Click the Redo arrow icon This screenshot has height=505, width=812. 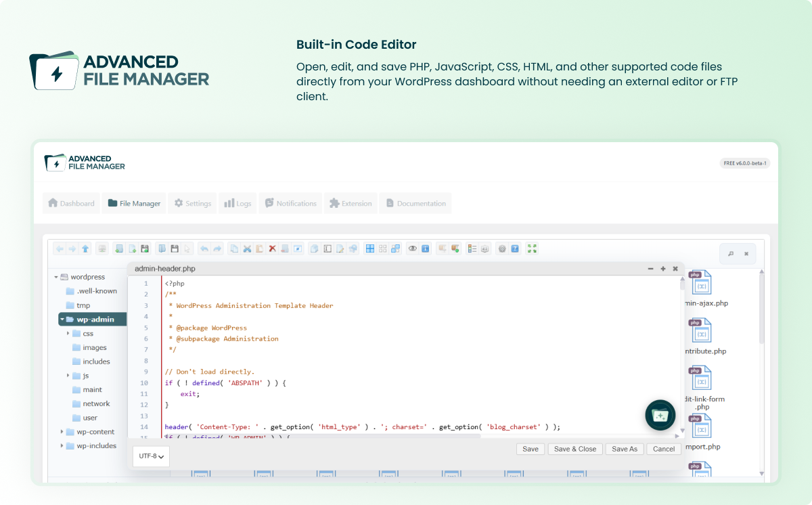pyautogui.click(x=218, y=248)
